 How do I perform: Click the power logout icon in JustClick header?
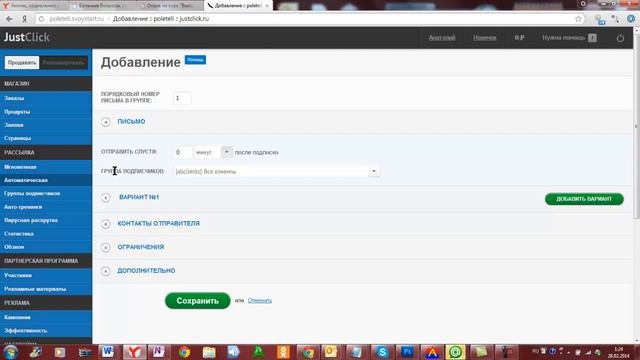620,38
